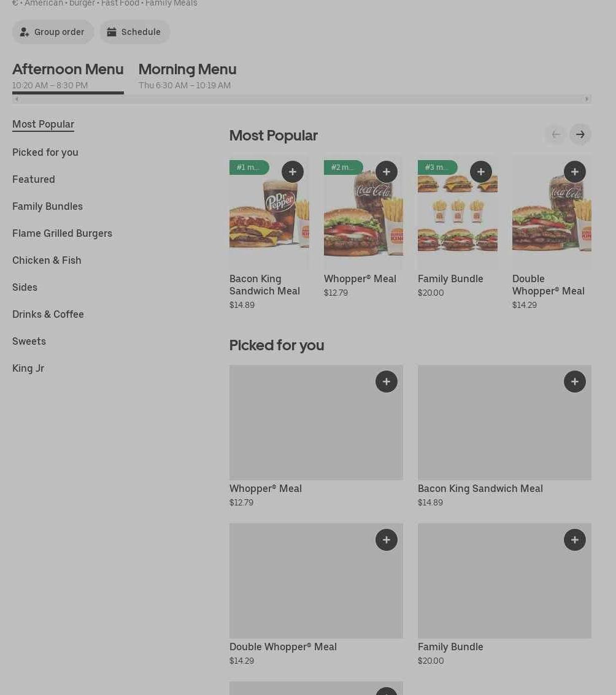This screenshot has height=695, width=616.
Task: Add Family Bundle under Picked for you
Action: [x=574, y=540]
